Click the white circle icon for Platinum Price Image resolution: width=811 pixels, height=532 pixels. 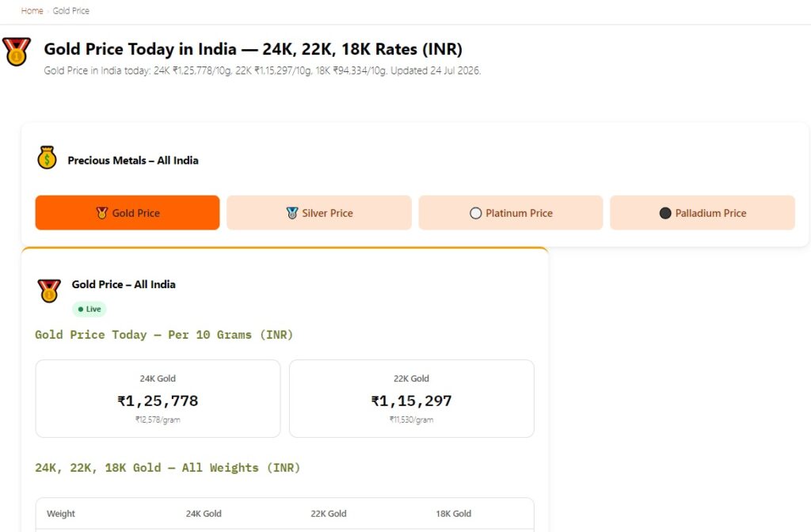point(475,213)
